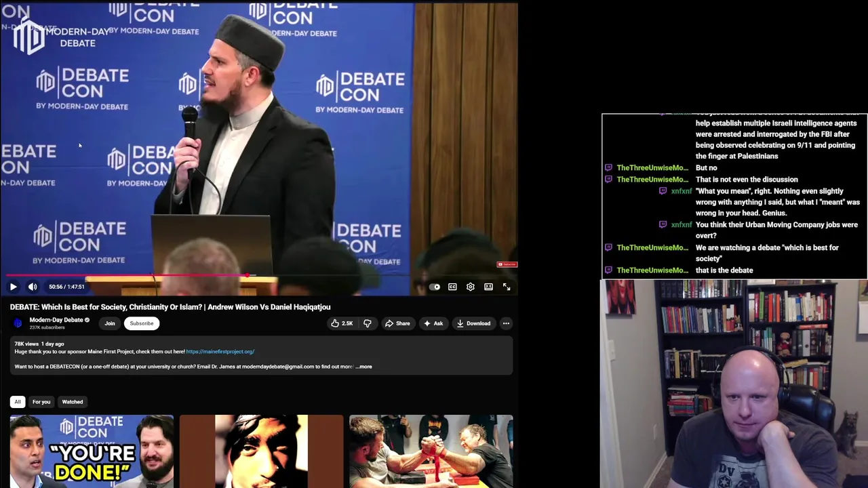This screenshot has height=488, width=868.
Task: Click chat message "But no"
Action: pos(706,168)
